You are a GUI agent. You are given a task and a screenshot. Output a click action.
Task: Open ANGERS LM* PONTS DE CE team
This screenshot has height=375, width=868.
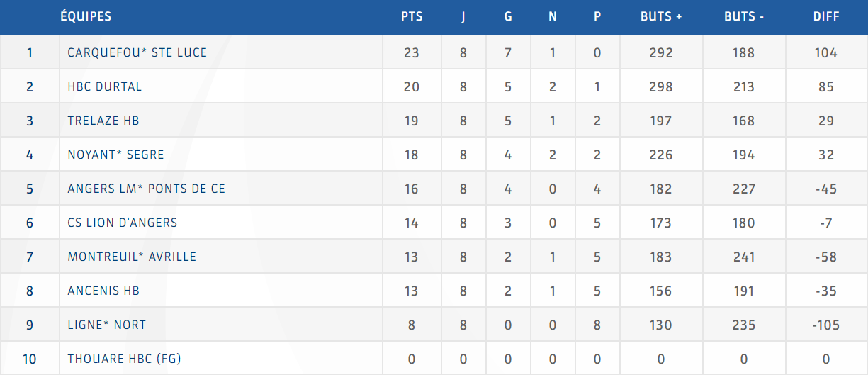click(x=146, y=189)
